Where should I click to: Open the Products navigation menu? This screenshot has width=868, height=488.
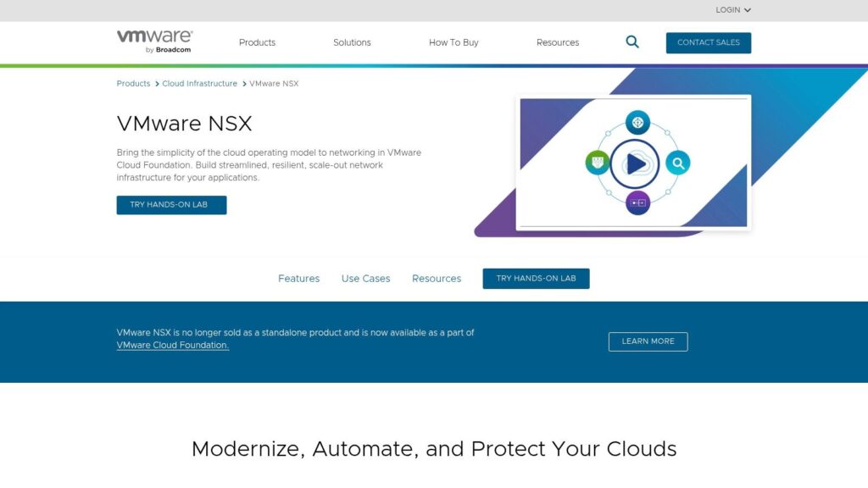(257, 42)
